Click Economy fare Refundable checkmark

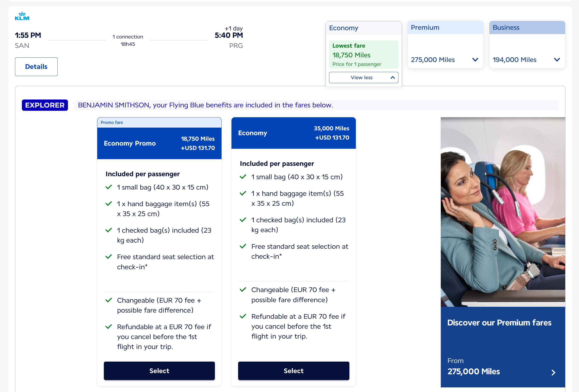243,316
